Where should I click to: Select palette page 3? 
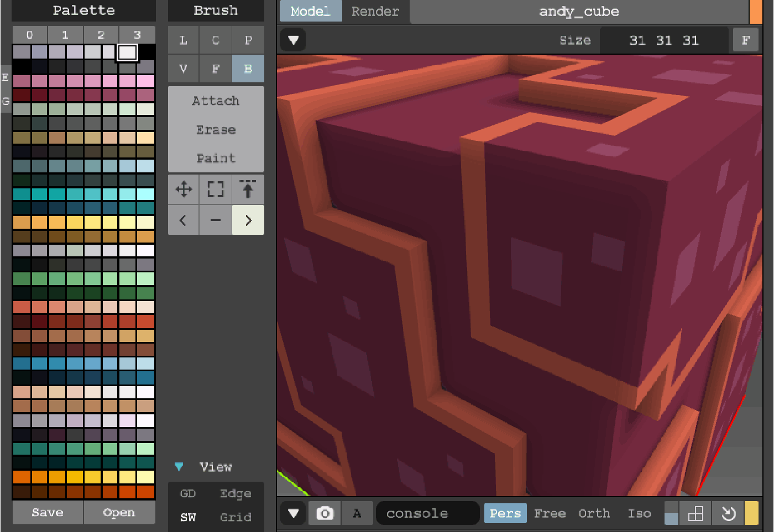137,34
